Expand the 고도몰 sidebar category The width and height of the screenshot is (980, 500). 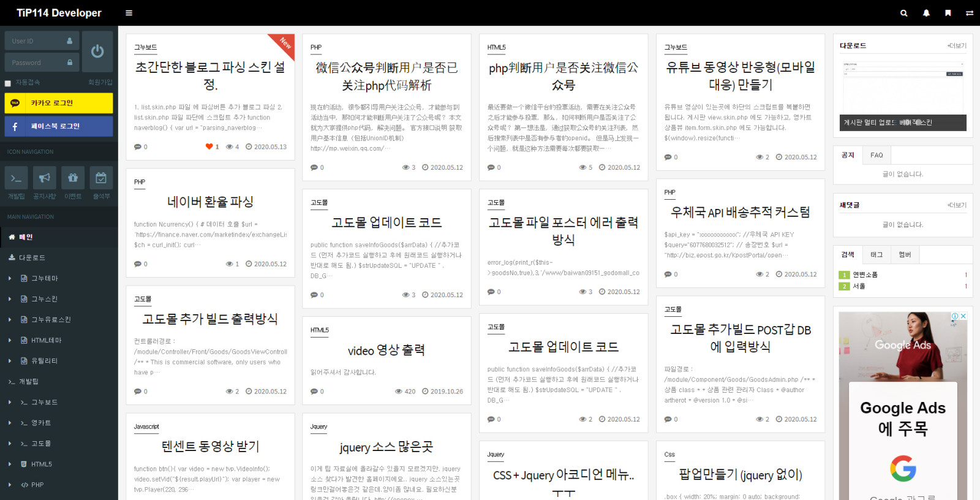(x=10, y=444)
